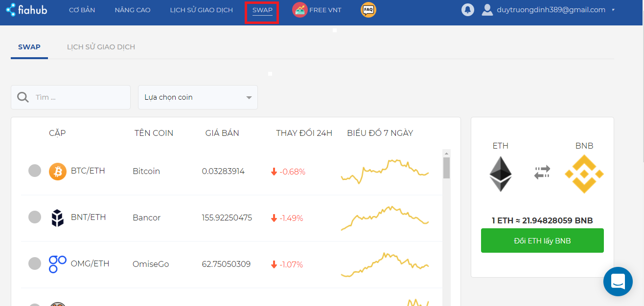Click the BTC/ETH pair label

point(88,171)
